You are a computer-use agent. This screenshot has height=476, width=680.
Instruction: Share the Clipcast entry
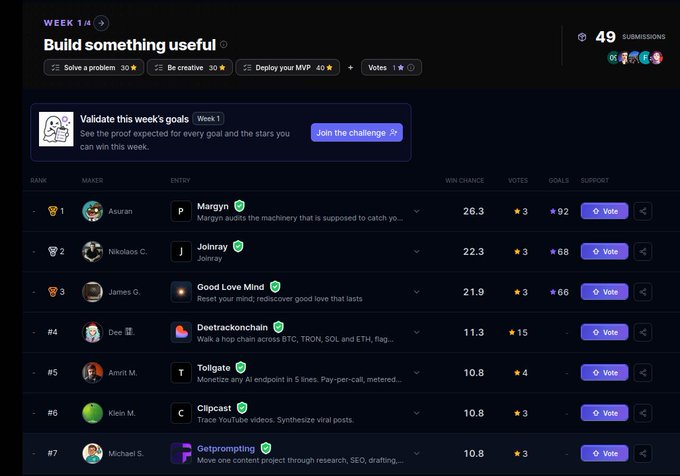(x=643, y=413)
